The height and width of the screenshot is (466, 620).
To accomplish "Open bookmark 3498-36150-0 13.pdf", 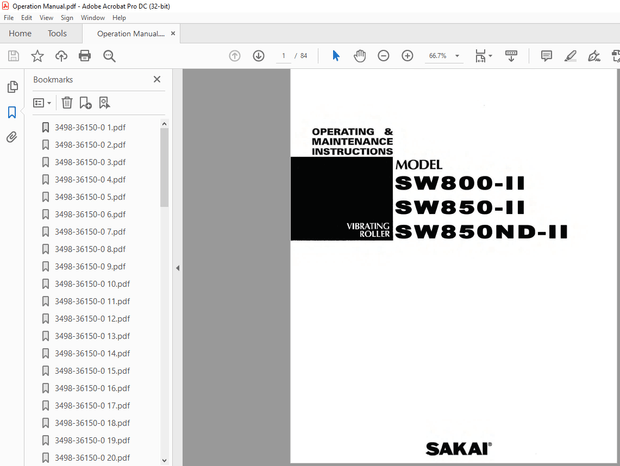I will point(92,336).
